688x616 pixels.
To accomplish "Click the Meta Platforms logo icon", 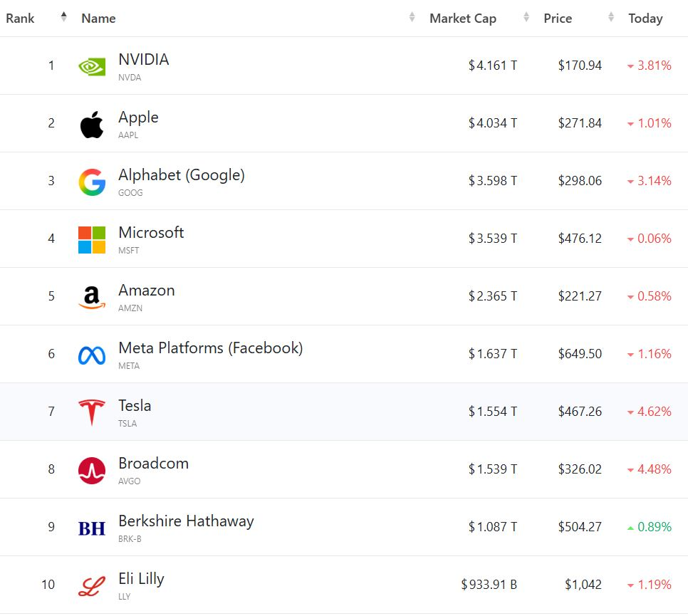I will coord(92,355).
